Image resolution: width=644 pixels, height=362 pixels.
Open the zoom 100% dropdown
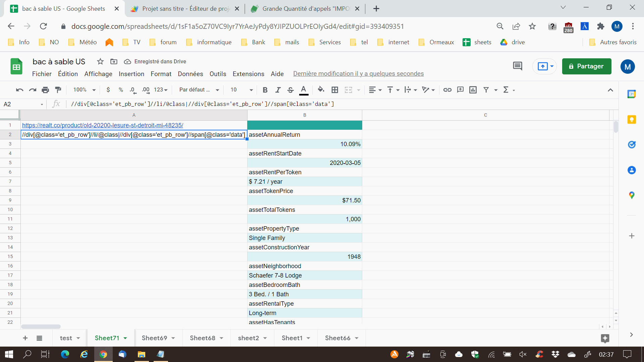85,89
